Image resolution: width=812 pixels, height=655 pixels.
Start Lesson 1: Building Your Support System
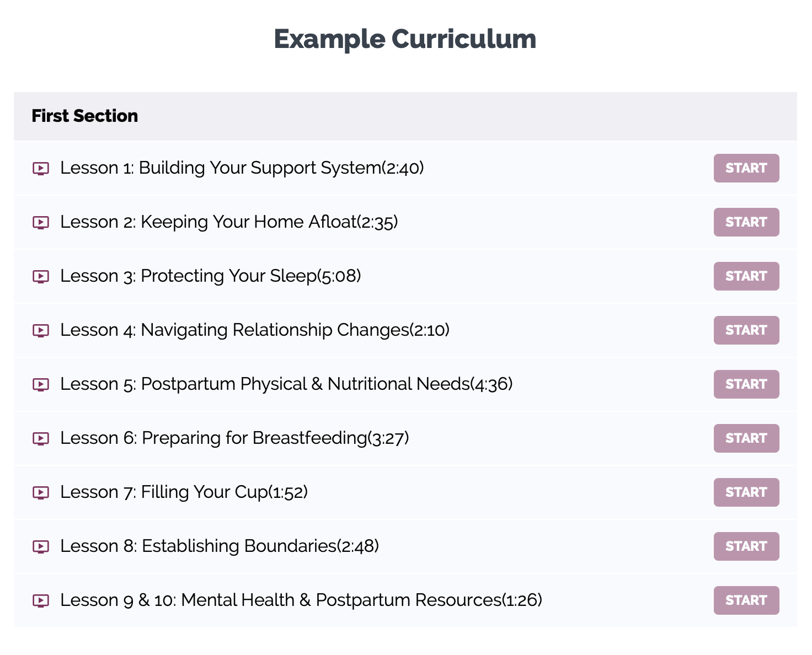[746, 168]
